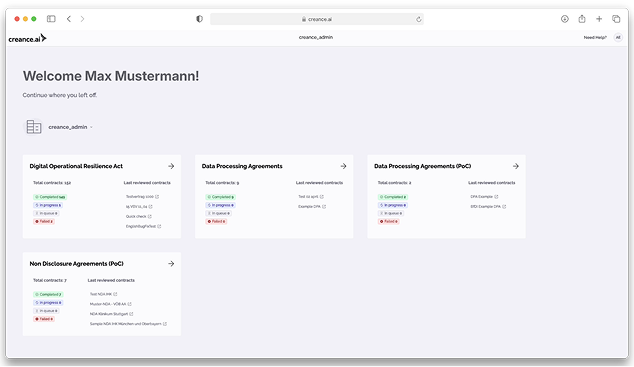Open Non Disclosure Agreements (PoC) arrow
This screenshot has height=367, width=634.
click(171, 264)
